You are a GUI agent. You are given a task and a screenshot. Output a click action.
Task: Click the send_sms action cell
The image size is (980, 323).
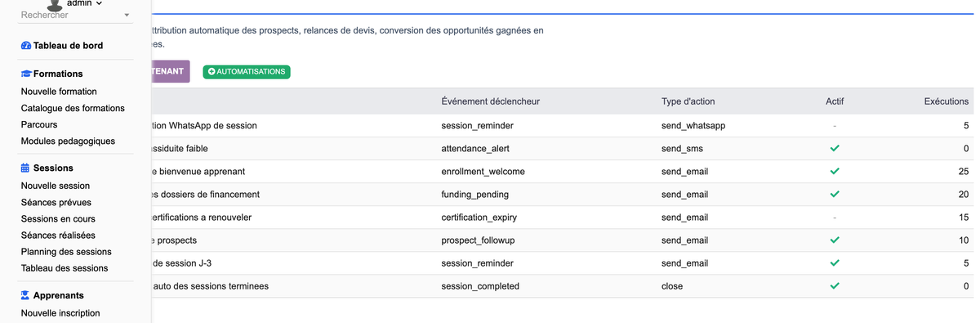(x=682, y=149)
